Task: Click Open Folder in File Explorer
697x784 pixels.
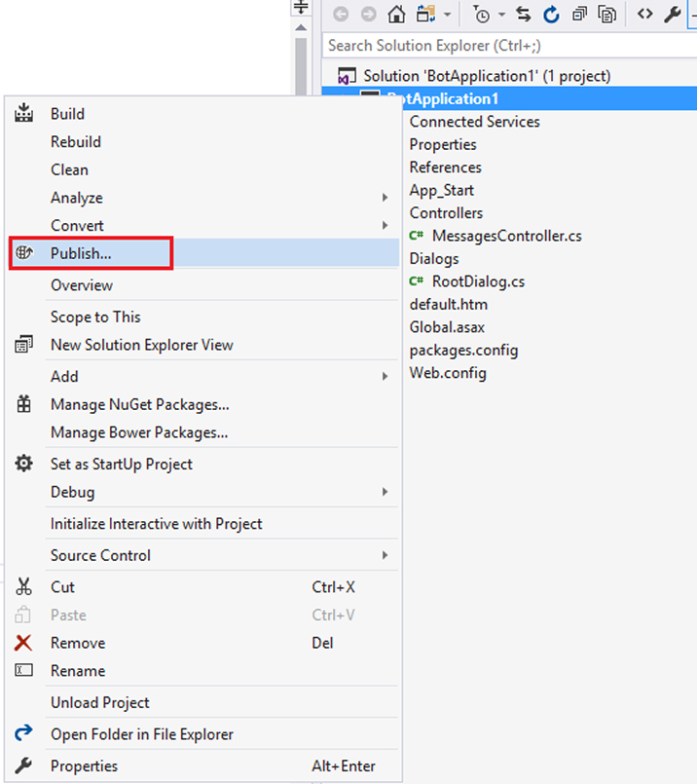Action: (141, 734)
